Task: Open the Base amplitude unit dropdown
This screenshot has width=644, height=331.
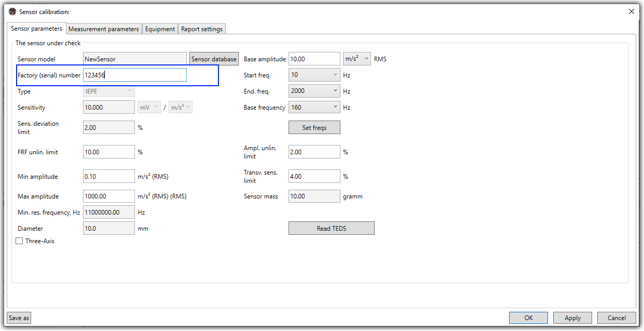Action: (x=357, y=59)
